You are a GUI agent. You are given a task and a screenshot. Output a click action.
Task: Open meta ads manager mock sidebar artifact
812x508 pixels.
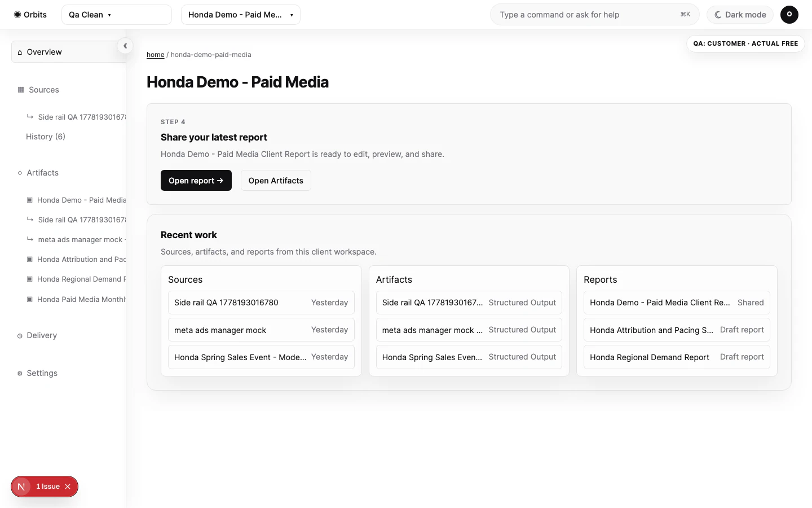76,239
